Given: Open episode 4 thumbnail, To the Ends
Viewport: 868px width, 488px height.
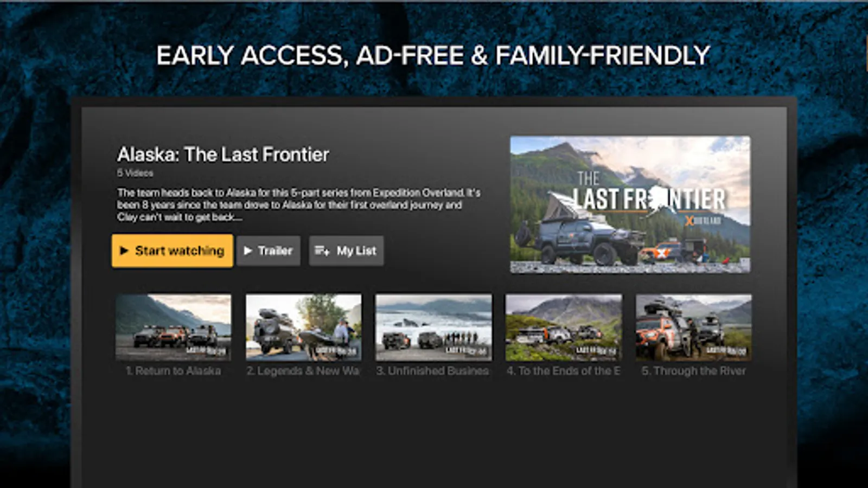Looking at the screenshot, I should coord(564,328).
